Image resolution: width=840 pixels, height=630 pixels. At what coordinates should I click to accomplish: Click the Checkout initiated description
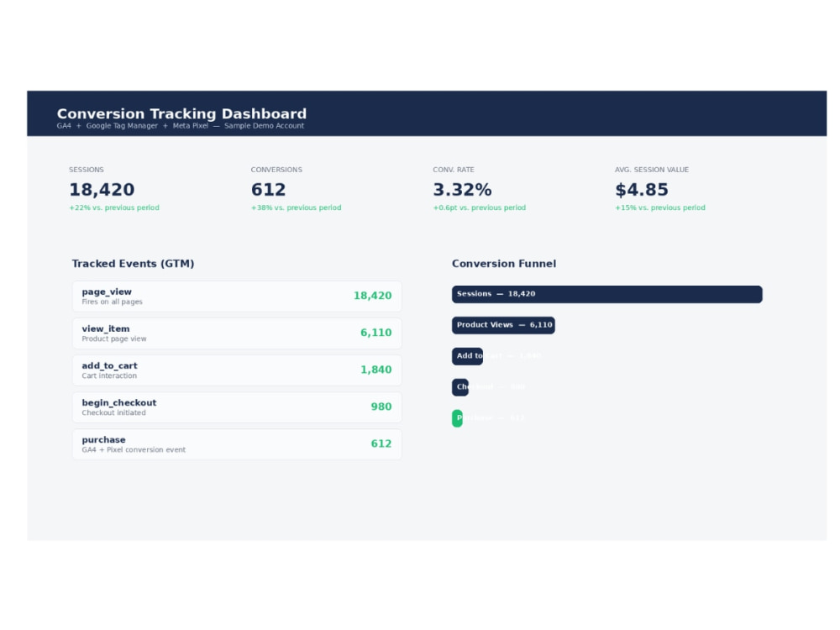[113, 413]
